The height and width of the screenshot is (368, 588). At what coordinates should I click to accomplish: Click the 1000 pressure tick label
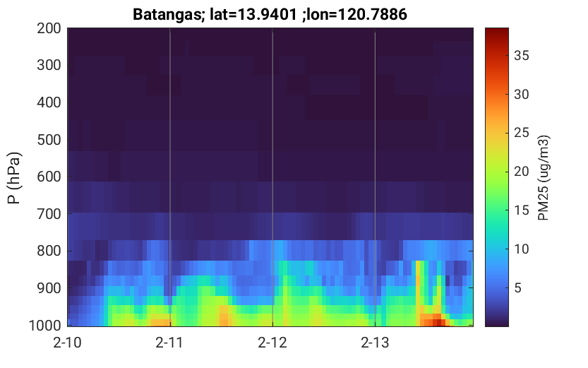[x=43, y=325]
